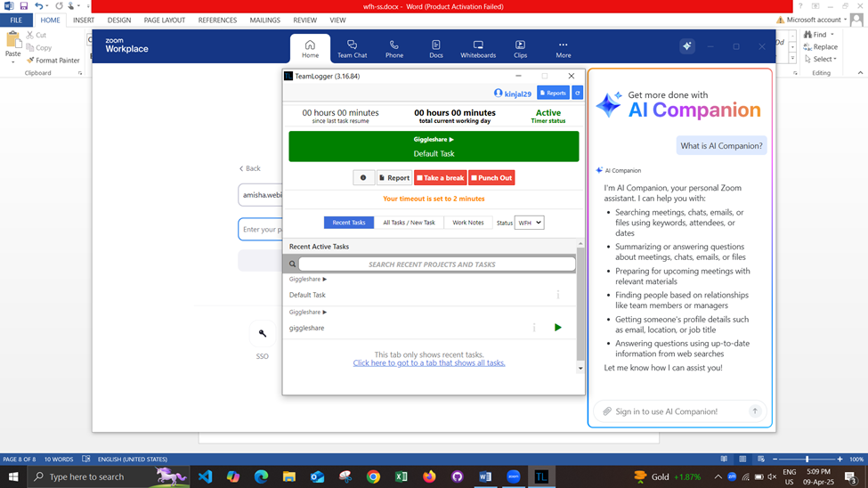This screenshot has width=868, height=488.
Task: Click the Save icon in Word's quick access toolbar
Action: click(23, 6)
